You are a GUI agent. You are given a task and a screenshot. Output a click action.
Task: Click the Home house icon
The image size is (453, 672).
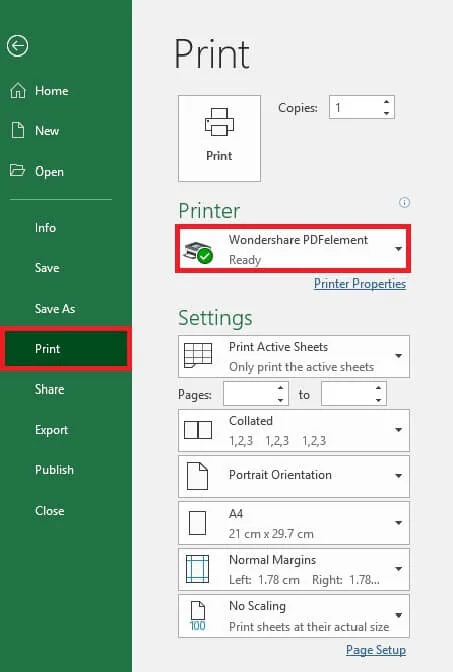[x=18, y=91]
